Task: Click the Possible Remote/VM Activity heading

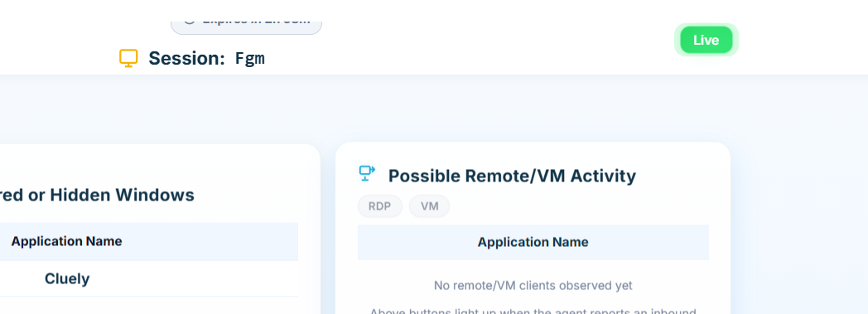Action: [x=512, y=176]
